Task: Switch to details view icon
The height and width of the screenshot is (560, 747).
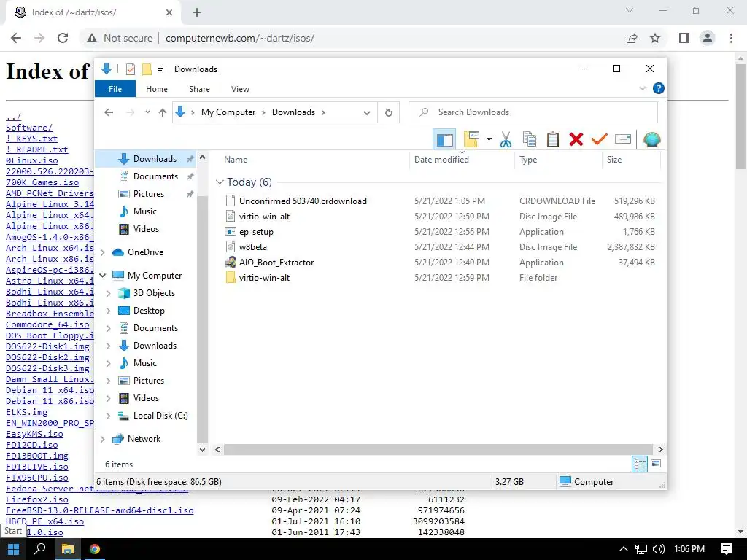Action: (640, 464)
